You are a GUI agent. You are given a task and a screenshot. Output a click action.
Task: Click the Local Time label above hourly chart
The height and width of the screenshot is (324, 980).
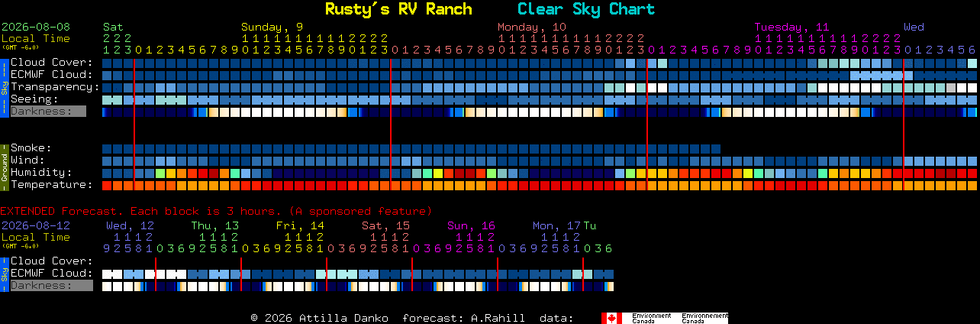pyautogui.click(x=36, y=38)
